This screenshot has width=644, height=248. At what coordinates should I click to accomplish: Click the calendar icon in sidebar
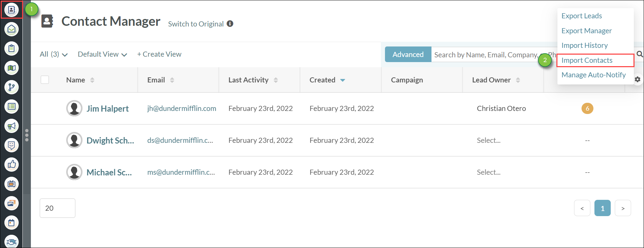pos(12,223)
